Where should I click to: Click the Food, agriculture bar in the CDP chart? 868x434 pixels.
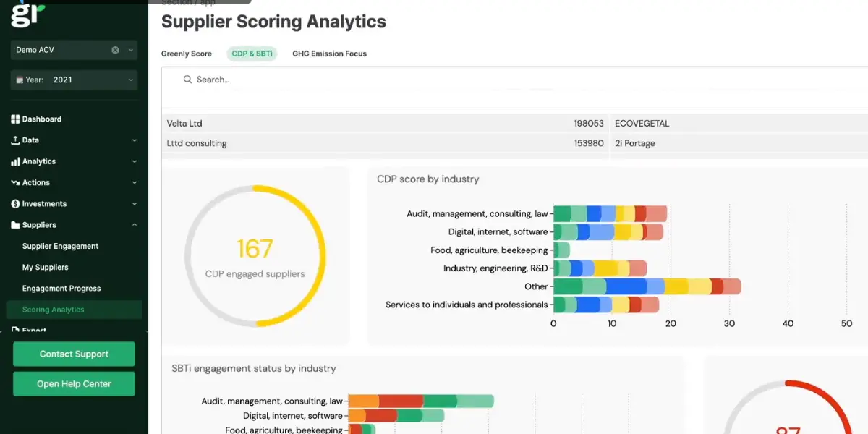click(x=562, y=250)
